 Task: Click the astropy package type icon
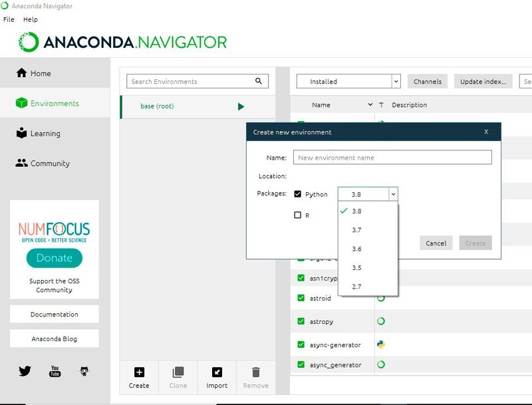coord(381,321)
